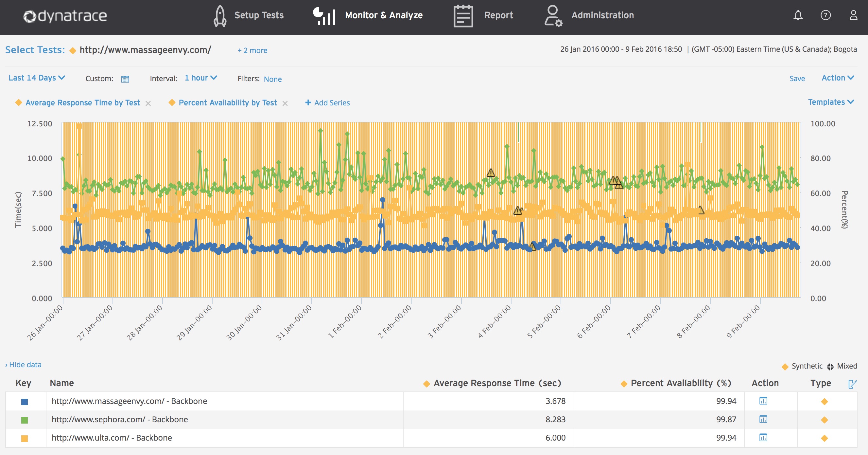The height and width of the screenshot is (455, 868).
Task: Click chart action icon for ulta row
Action: 763,437
